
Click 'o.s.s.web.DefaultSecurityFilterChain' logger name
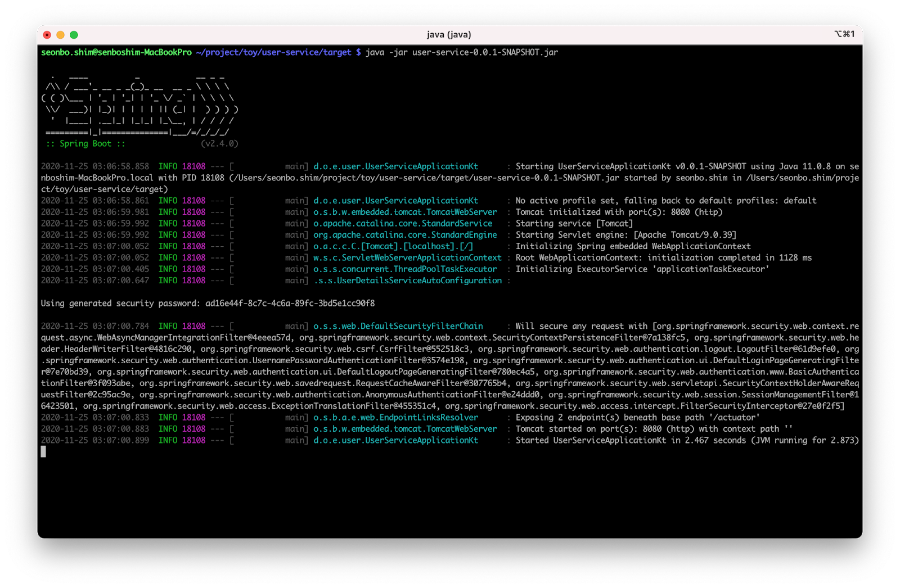tap(398, 326)
